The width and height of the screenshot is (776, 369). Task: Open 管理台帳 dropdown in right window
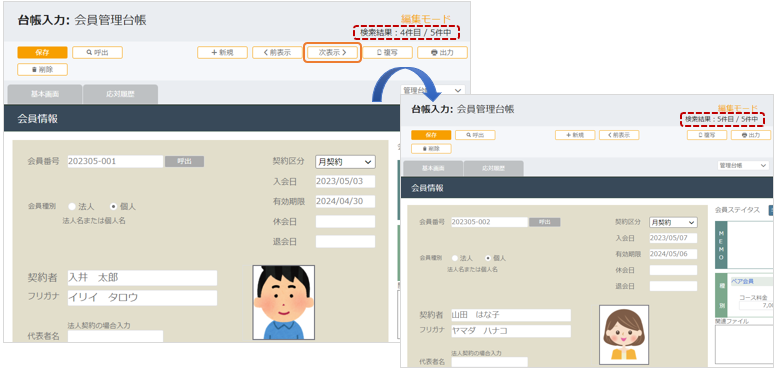click(x=743, y=165)
